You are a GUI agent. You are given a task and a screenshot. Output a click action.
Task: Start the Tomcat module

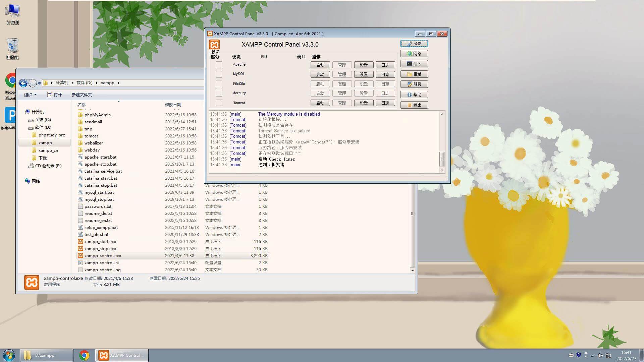320,103
